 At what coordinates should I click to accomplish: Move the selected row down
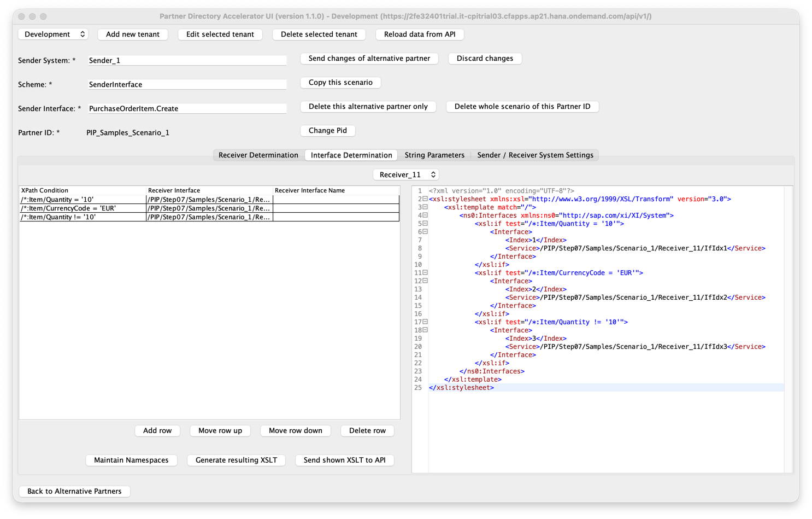(x=296, y=431)
